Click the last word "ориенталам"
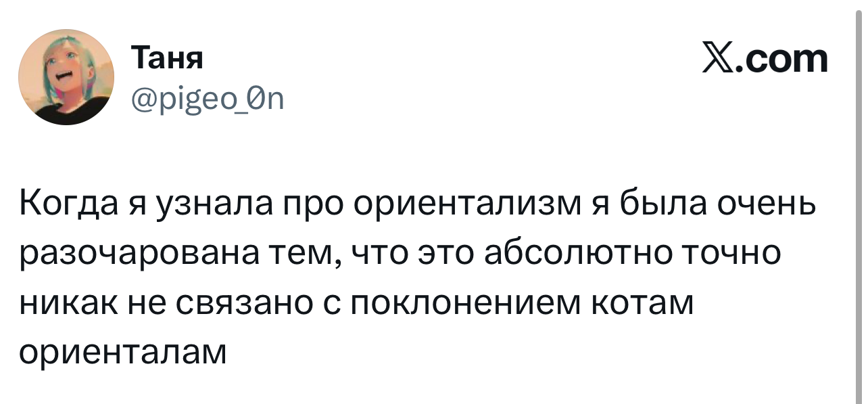Viewport: 868px width, 404px height. (x=122, y=353)
